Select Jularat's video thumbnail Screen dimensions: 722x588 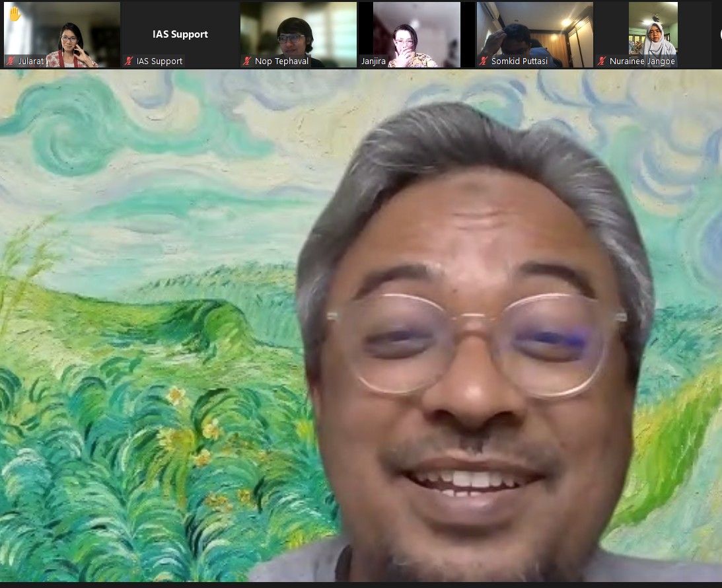[x=62, y=34]
